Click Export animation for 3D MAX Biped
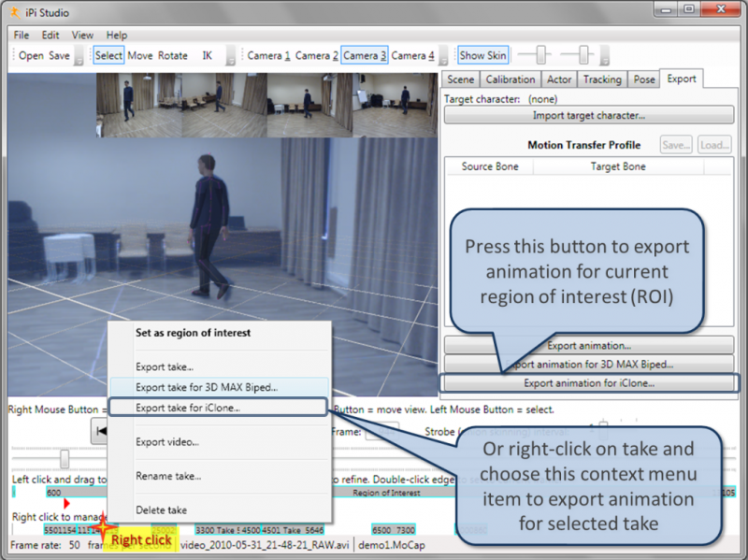This screenshot has height=560, width=748. pyautogui.click(x=589, y=365)
